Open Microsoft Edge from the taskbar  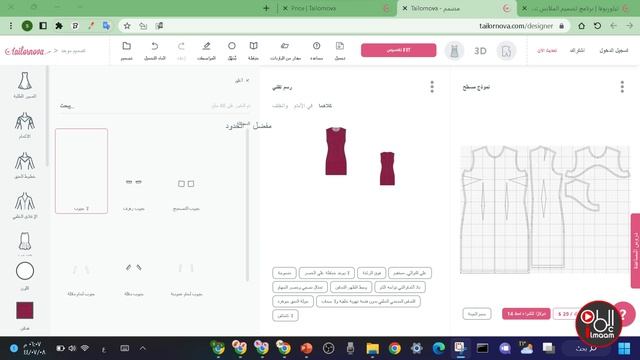pyautogui.click(x=439, y=348)
